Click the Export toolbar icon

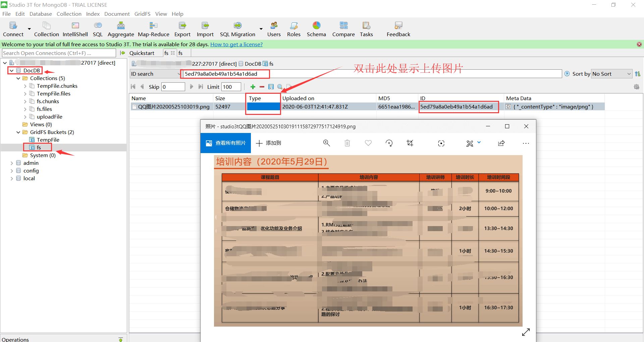182,29
